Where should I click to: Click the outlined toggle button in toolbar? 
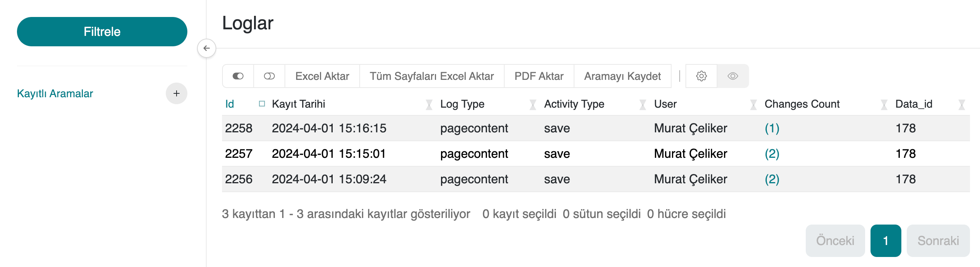269,76
